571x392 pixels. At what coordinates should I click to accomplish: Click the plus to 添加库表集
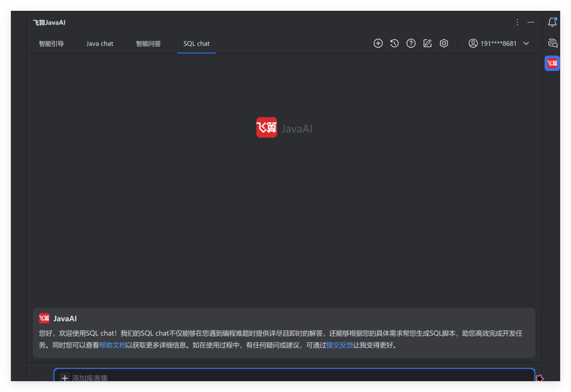click(65, 378)
